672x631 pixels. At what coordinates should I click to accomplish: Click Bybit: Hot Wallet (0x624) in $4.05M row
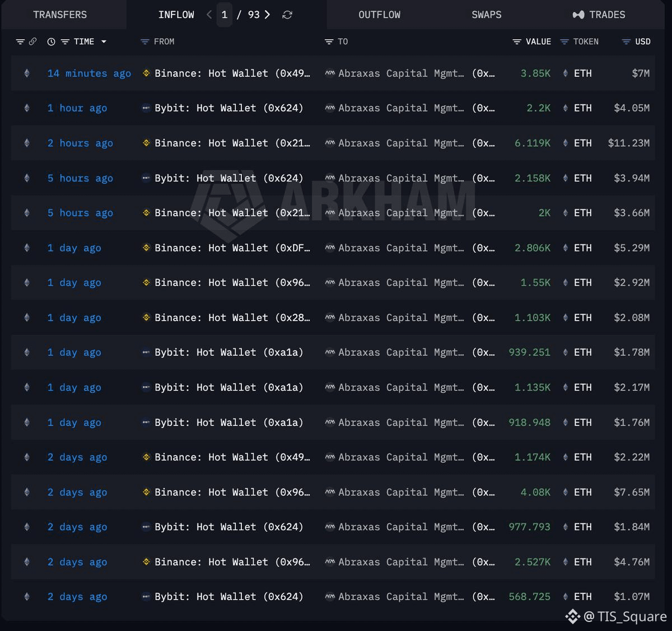(x=228, y=108)
